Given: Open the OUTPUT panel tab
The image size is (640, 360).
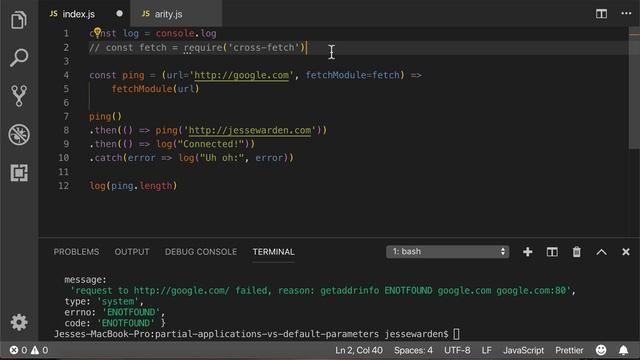Looking at the screenshot, I should click(132, 252).
